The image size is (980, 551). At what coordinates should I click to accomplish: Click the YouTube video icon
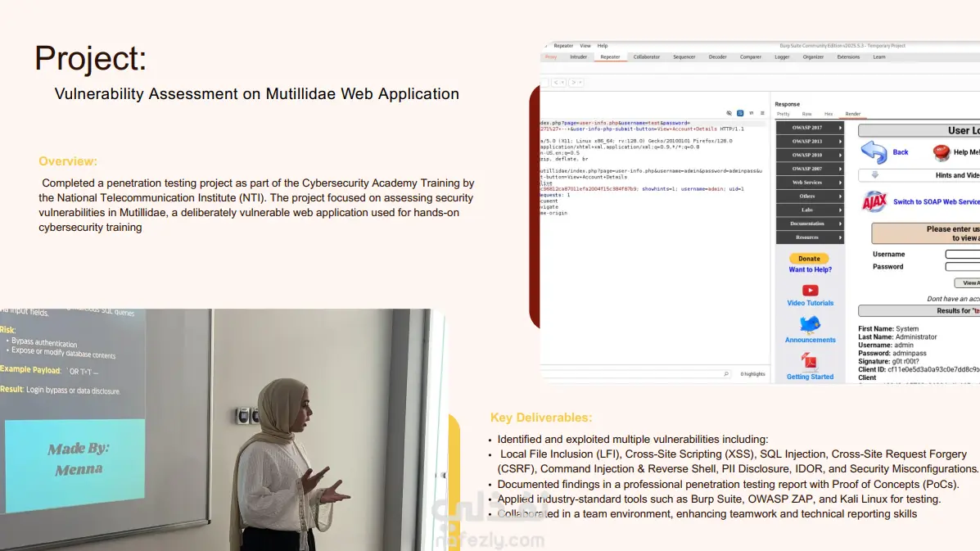coord(810,291)
